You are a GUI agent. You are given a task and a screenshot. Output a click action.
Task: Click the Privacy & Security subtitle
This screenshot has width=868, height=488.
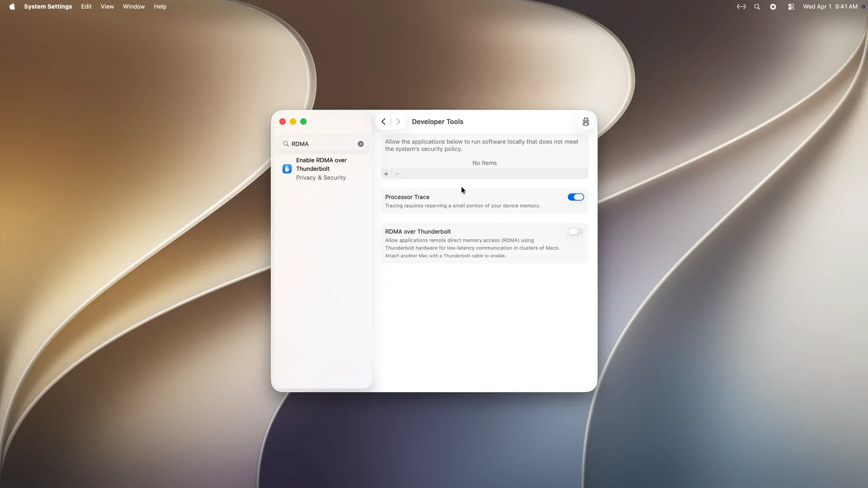point(321,178)
